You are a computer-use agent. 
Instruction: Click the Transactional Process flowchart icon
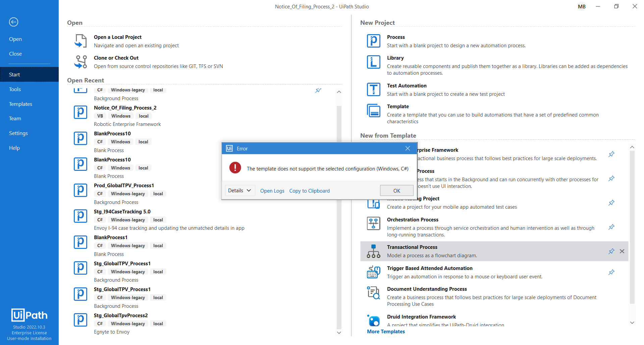374,251
